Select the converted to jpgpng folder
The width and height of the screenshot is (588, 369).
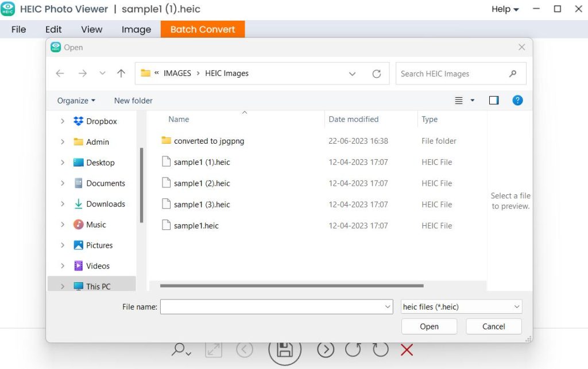pyautogui.click(x=203, y=141)
